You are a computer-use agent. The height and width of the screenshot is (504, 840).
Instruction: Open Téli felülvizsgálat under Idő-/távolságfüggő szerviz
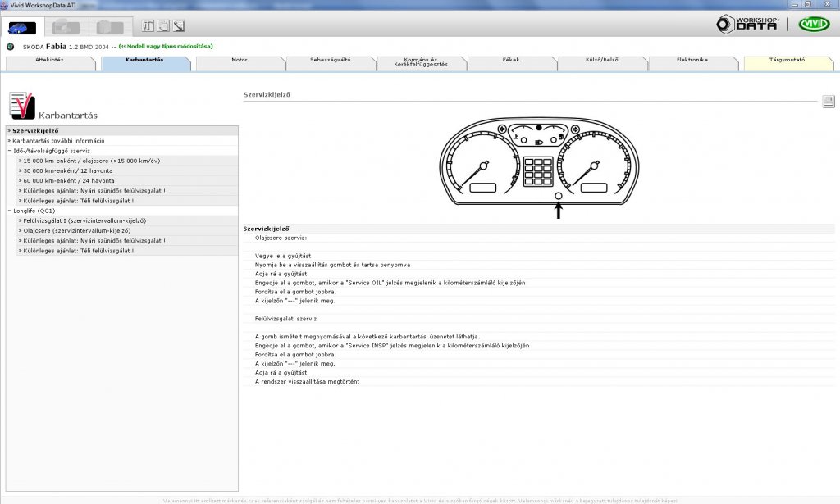point(127,201)
